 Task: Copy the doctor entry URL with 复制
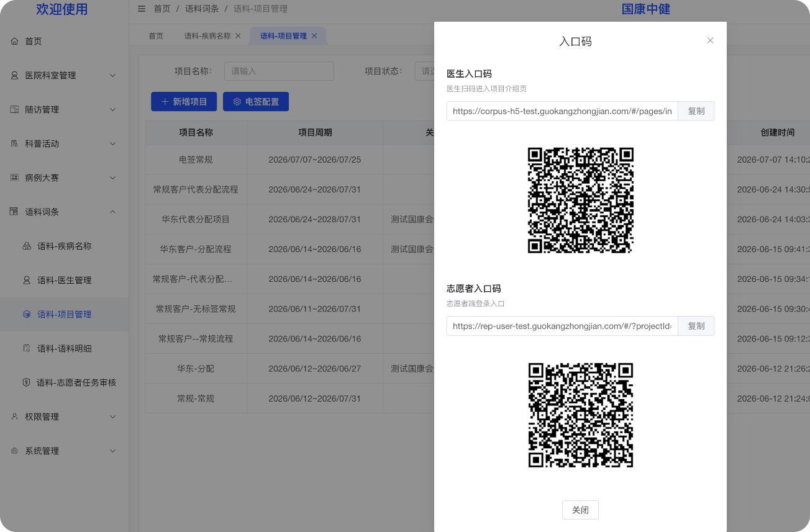[x=696, y=111]
